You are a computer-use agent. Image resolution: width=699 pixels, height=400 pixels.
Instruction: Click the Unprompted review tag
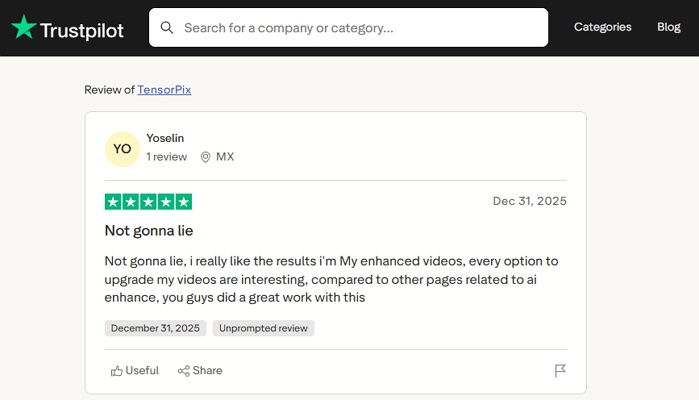(264, 328)
